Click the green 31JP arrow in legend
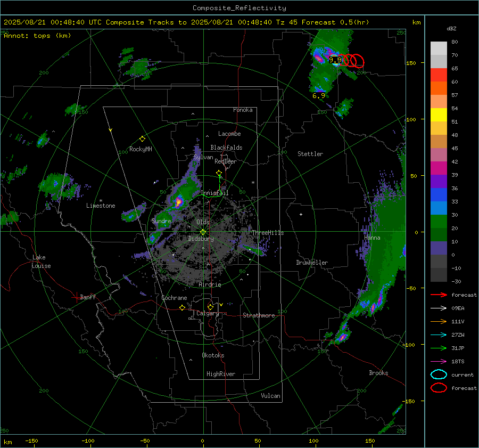Image resolution: width=479 pixels, height=448 pixels. 439,348
